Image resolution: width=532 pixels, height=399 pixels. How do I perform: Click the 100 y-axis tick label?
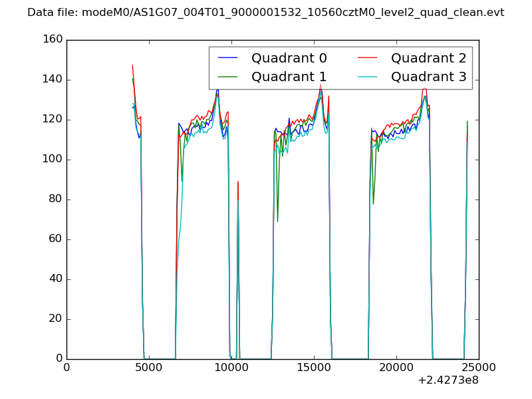52,160
